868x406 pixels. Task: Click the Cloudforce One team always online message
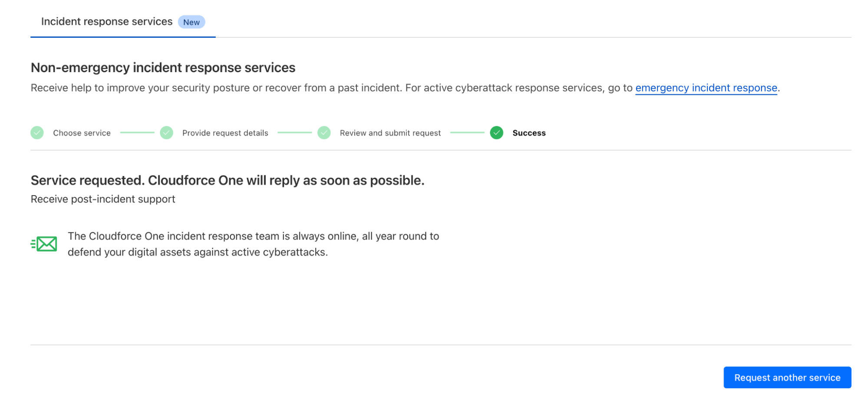click(x=253, y=244)
